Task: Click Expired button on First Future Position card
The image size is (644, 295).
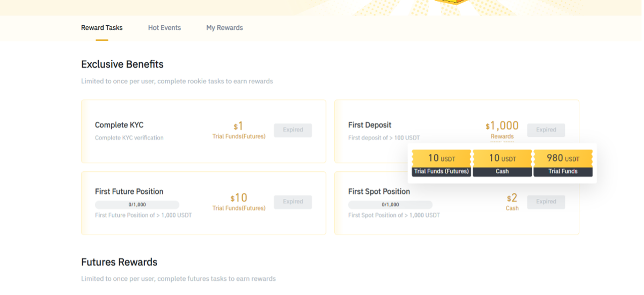Action: (293, 202)
